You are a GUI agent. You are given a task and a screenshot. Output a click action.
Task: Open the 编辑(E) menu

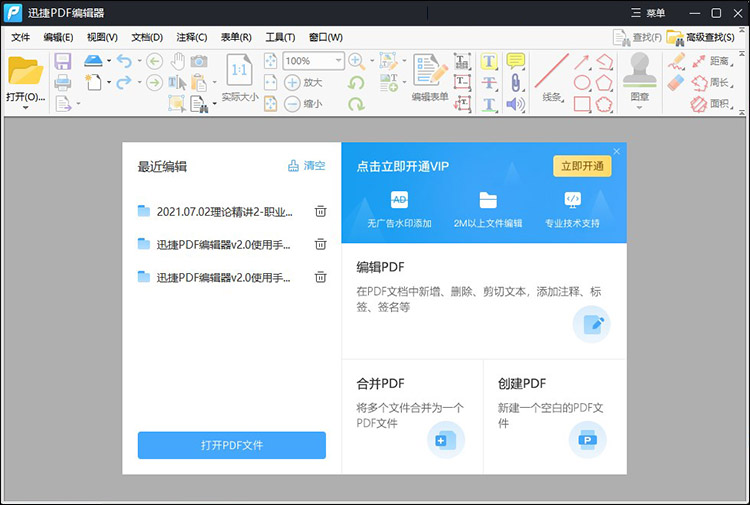(x=58, y=37)
